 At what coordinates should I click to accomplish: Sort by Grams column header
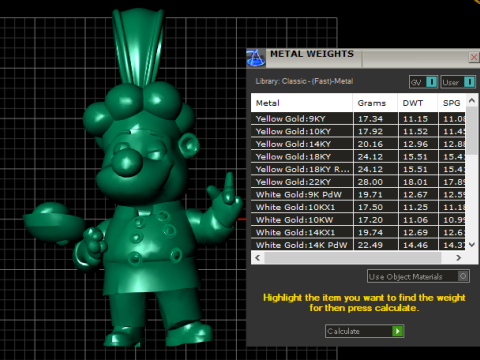[375, 103]
